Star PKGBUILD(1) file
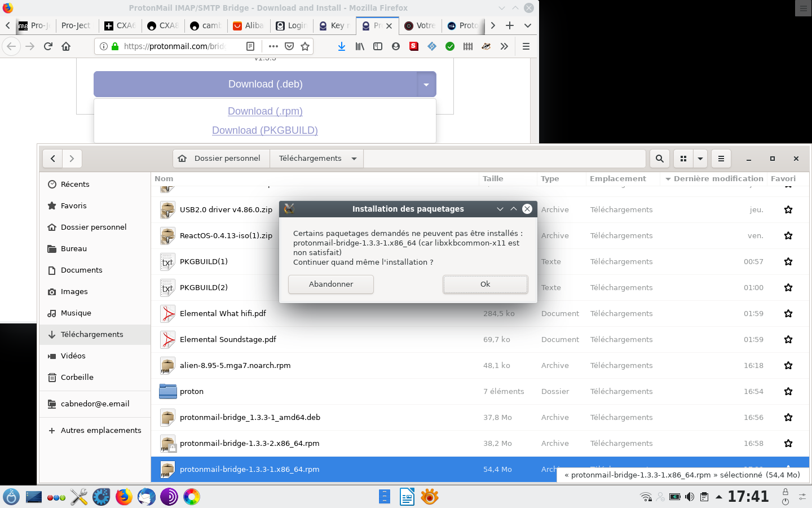This screenshot has height=508, width=812. (788, 261)
